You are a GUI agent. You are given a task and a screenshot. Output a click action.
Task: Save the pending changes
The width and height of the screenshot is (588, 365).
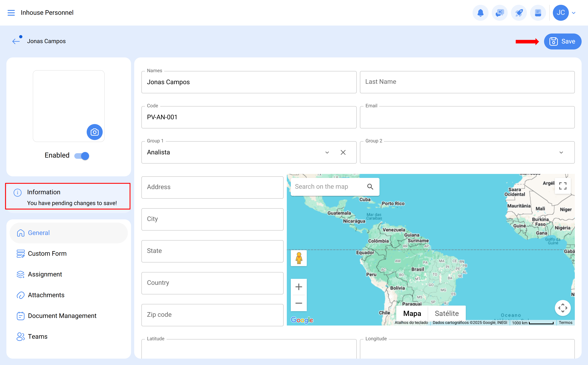tap(563, 41)
